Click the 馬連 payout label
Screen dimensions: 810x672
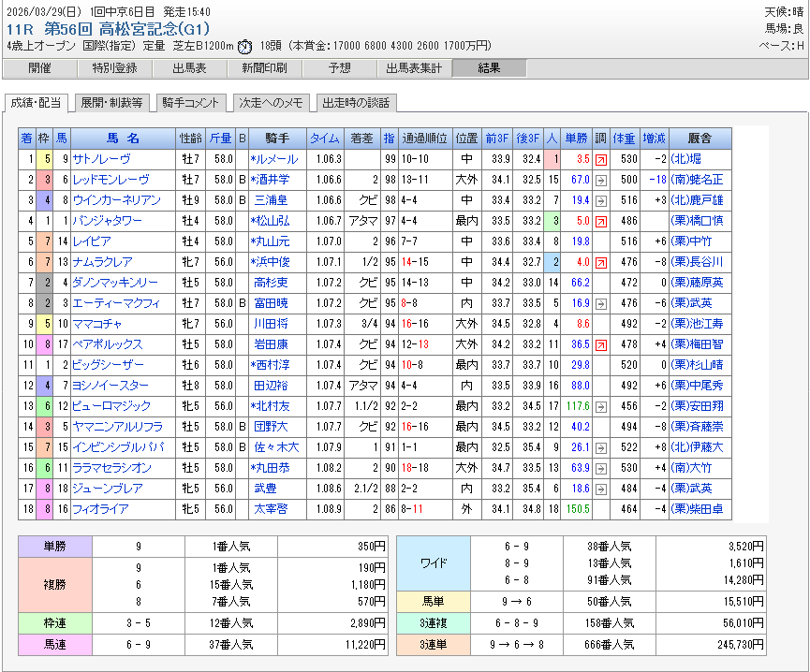coord(55,645)
